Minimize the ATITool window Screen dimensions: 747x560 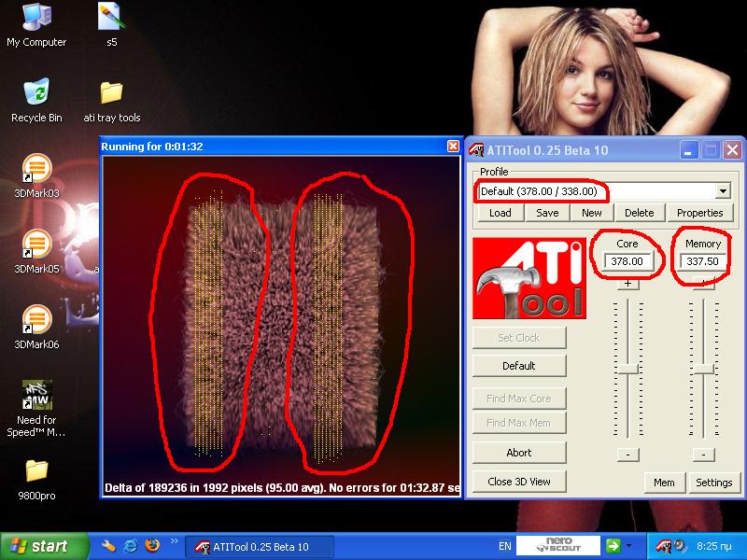point(688,150)
